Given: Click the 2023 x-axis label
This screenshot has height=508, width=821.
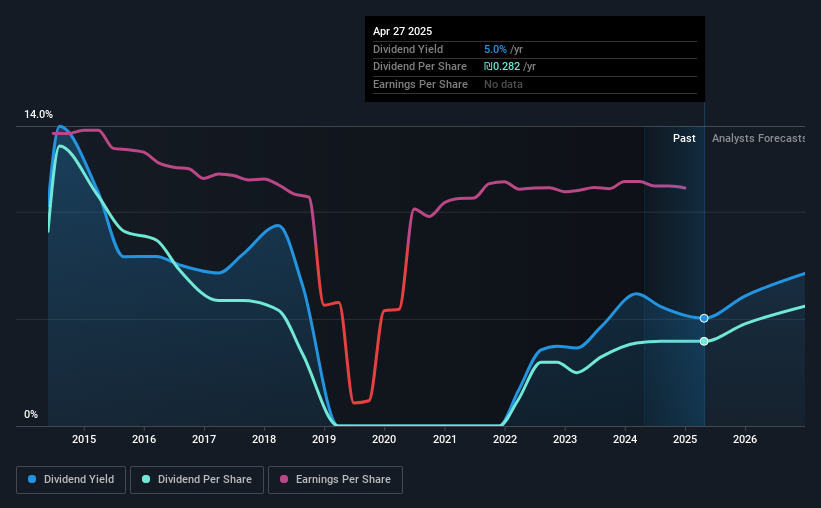Looking at the screenshot, I should [x=565, y=439].
